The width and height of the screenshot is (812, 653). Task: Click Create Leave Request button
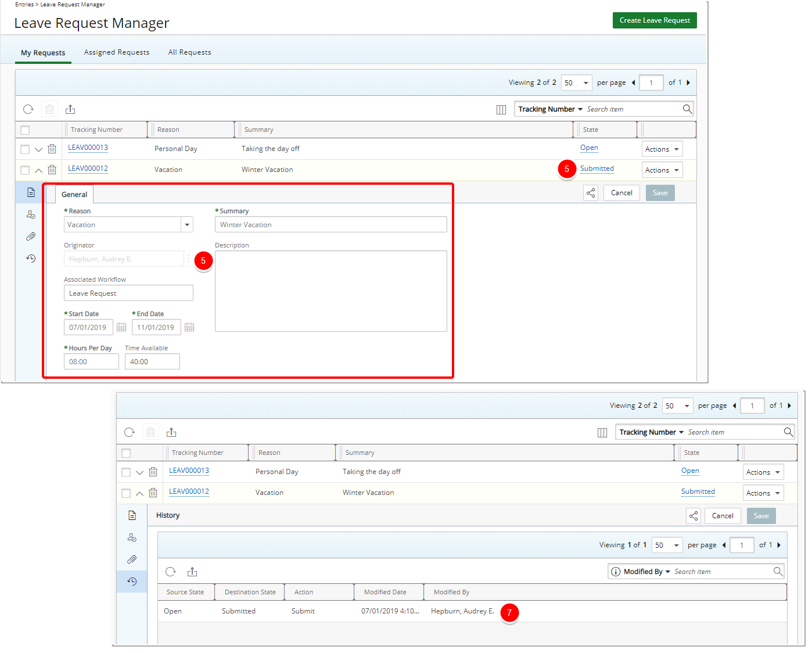(655, 20)
